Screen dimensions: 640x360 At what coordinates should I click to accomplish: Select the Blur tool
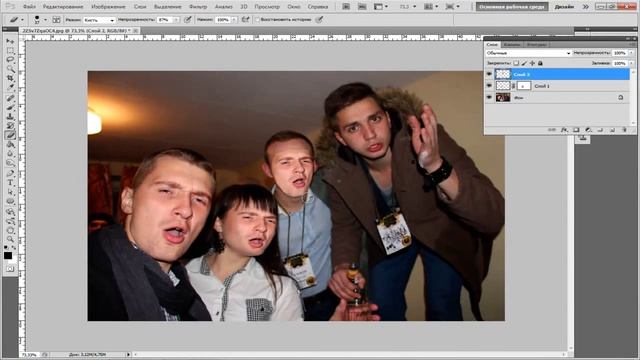[x=10, y=154]
